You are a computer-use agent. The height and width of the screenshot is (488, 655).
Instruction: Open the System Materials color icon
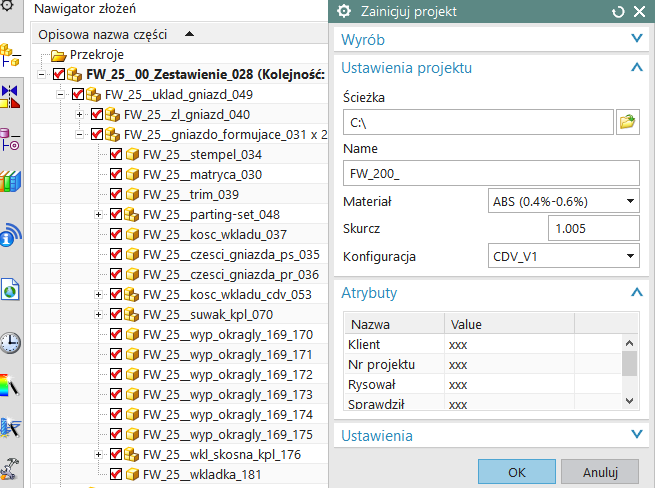(x=10, y=384)
